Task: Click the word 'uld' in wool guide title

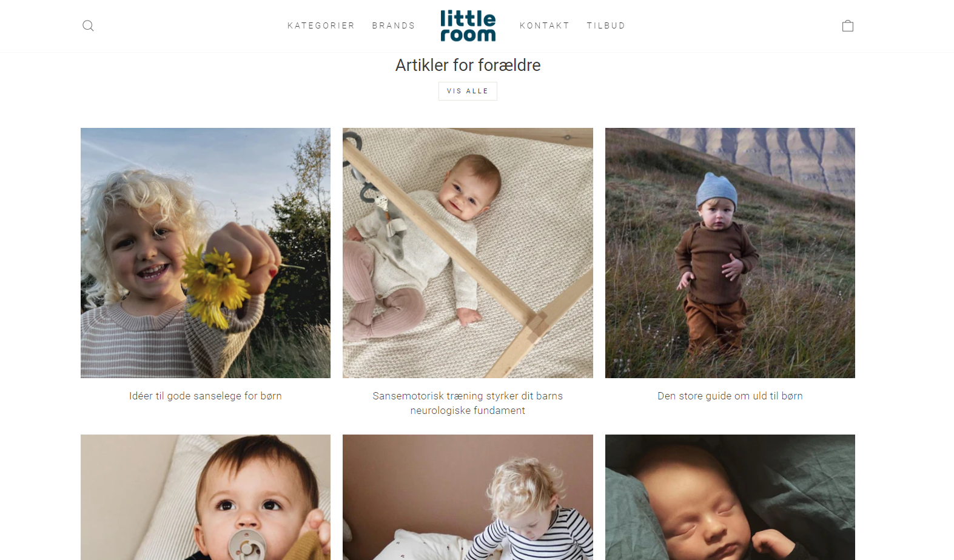Action: click(760, 396)
